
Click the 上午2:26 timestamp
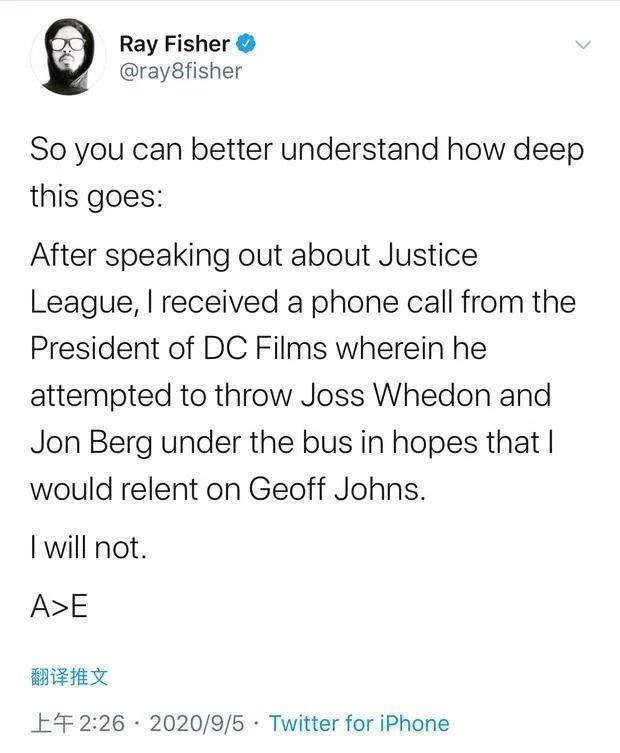pos(79,723)
